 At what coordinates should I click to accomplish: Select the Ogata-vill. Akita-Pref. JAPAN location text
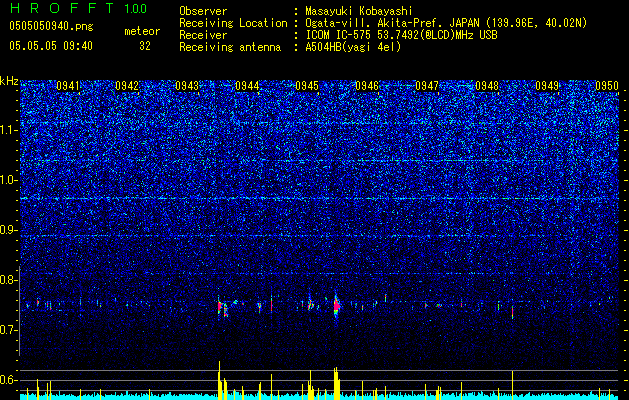point(446,23)
